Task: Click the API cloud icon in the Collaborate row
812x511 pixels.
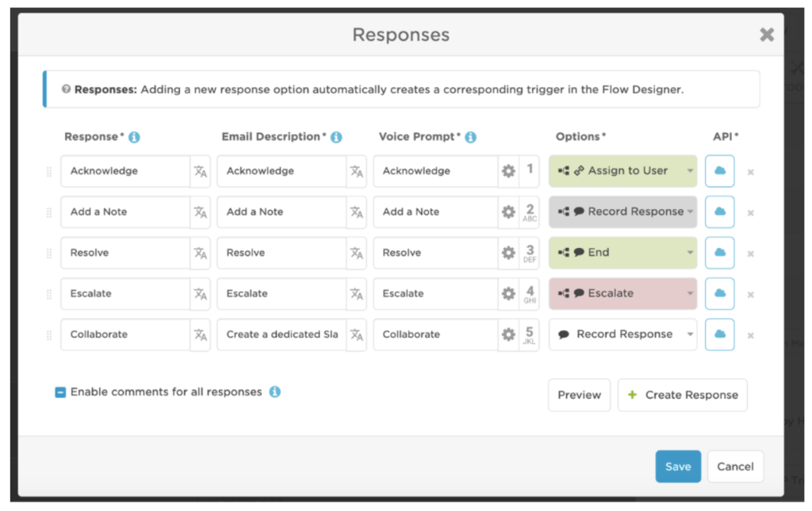Action: click(719, 334)
